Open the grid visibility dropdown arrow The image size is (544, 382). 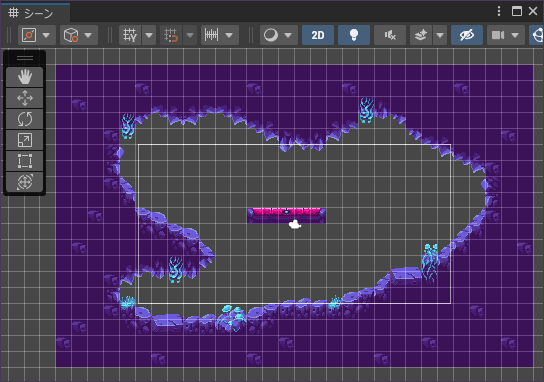[x=149, y=35]
